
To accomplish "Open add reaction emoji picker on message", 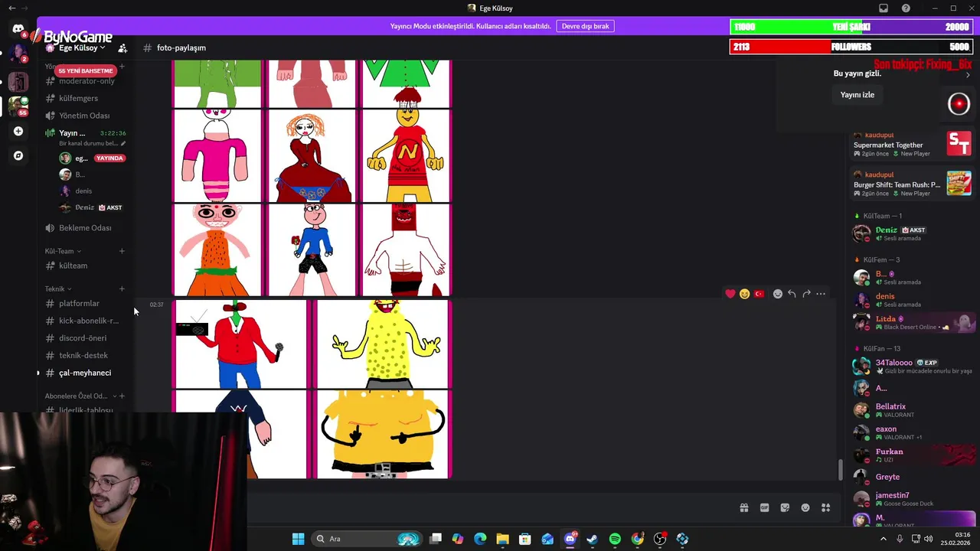I will 778,294.
